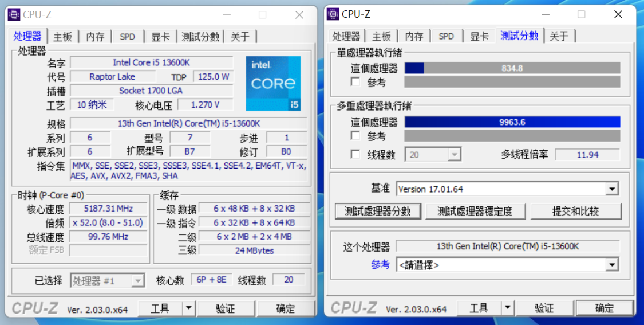Viewport: 644px width, 325px height.
Task: Open 关于 tab in left window
Action: tap(240, 37)
